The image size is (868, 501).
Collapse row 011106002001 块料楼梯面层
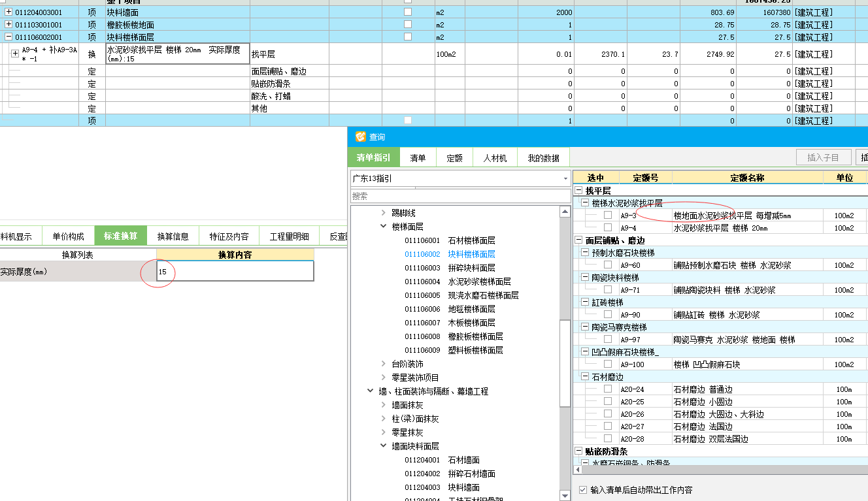[x=9, y=37]
